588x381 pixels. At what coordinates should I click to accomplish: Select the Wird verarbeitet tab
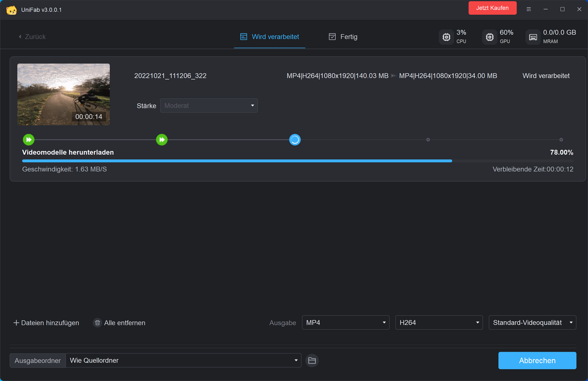[269, 37]
